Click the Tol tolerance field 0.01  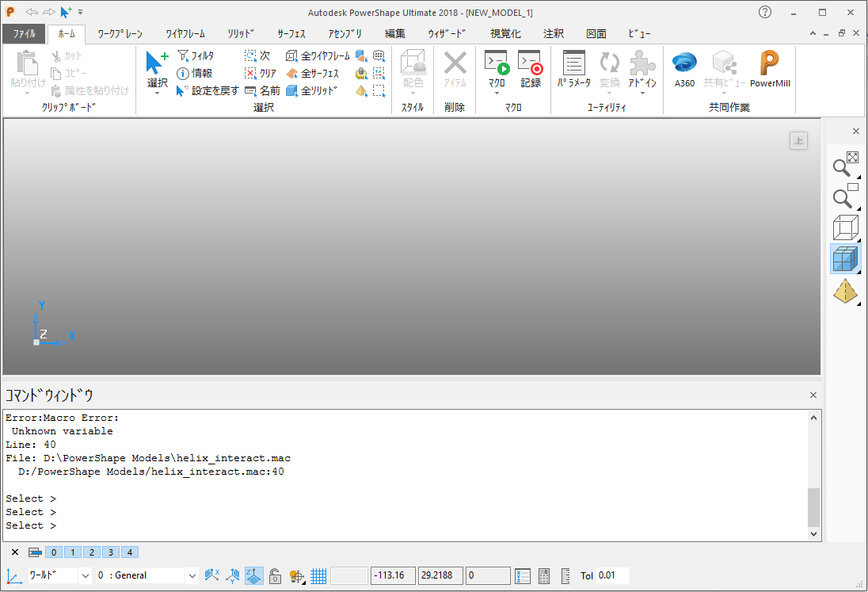coord(613,576)
